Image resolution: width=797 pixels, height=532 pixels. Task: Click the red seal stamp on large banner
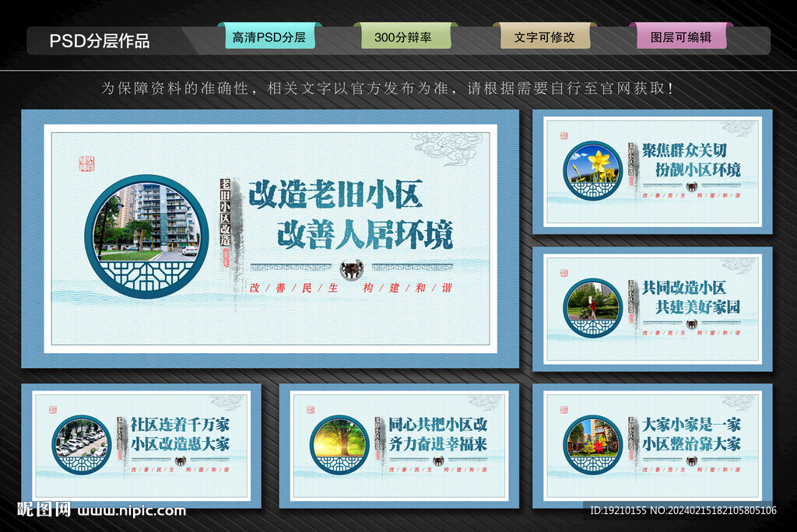[x=86, y=163]
